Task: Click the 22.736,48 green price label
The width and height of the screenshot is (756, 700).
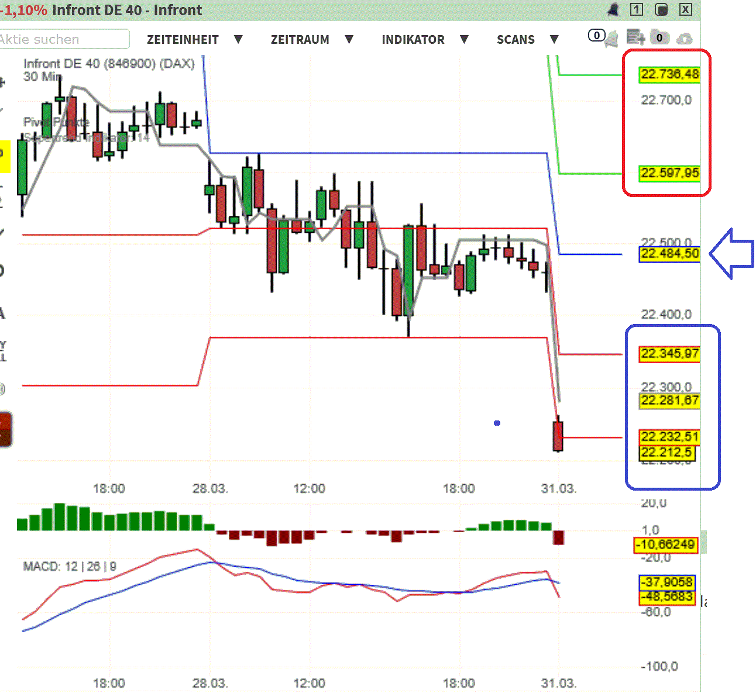Action: point(669,75)
